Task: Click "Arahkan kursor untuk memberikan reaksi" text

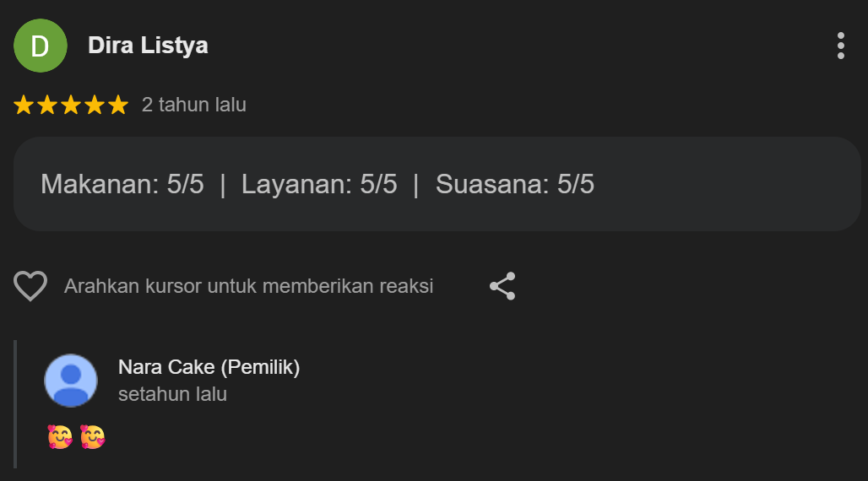Action: coord(249,287)
